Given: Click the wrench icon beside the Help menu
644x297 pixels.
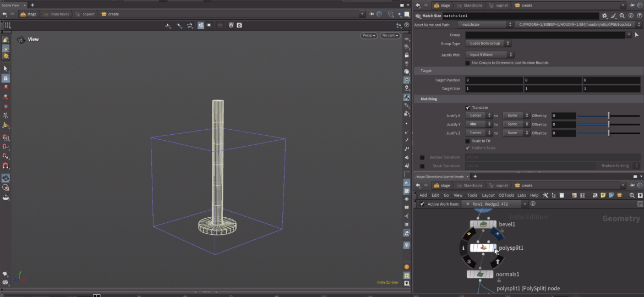Looking at the screenshot, I should 545,195.
